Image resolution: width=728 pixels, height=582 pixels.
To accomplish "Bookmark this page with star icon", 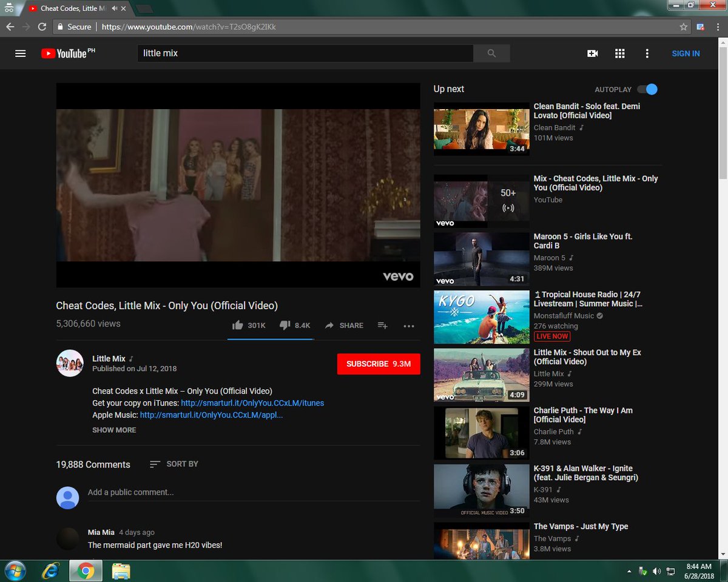I will 684,27.
